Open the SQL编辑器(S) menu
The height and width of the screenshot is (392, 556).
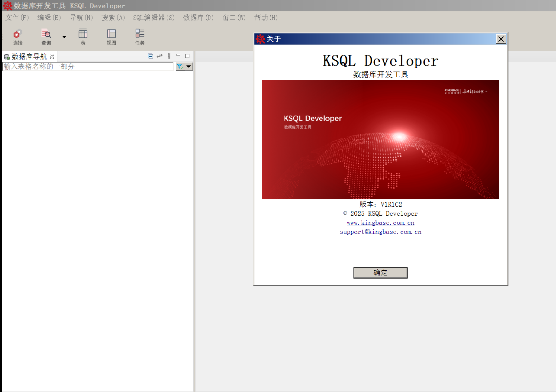point(154,18)
